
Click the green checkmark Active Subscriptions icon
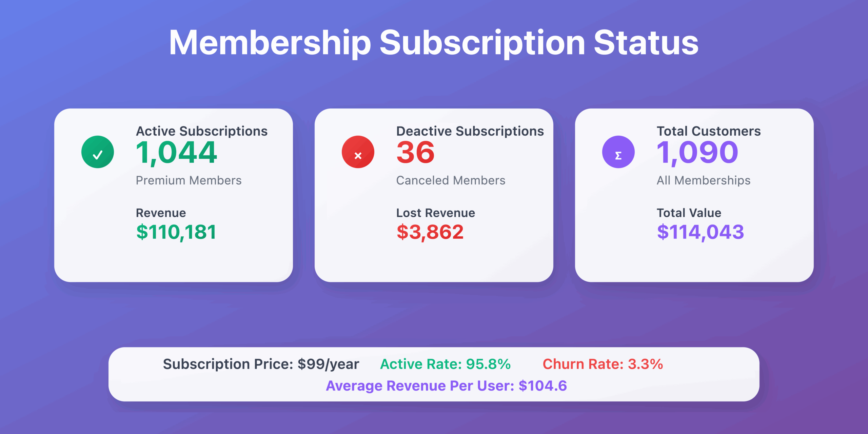[98, 152]
